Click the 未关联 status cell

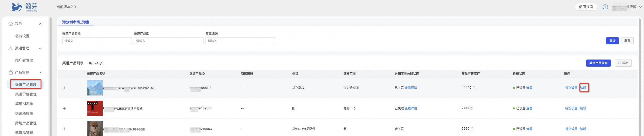pos(399,129)
